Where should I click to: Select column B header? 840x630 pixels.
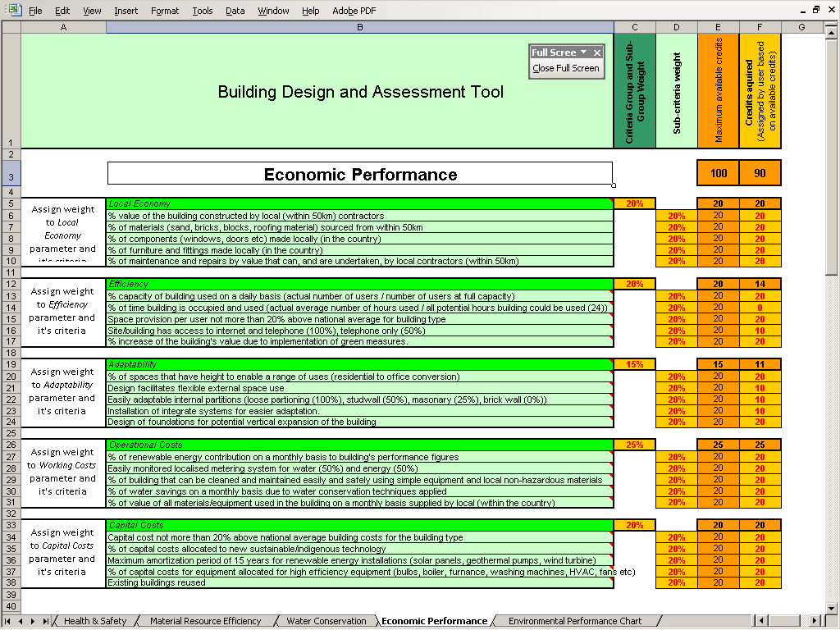coord(360,27)
